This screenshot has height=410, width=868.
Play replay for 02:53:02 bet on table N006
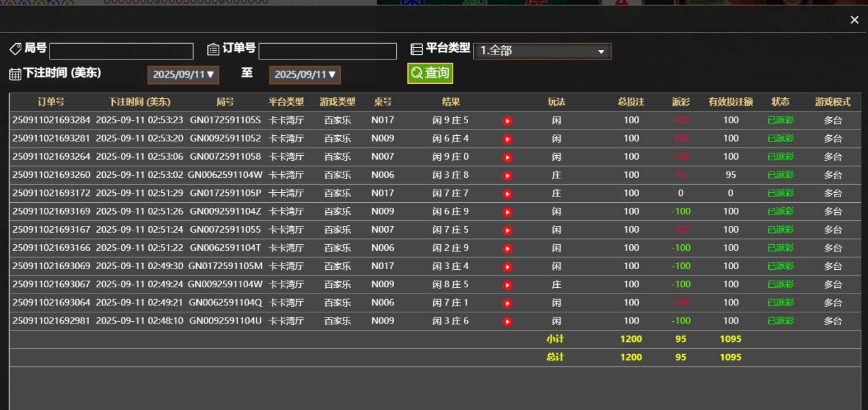pos(508,175)
